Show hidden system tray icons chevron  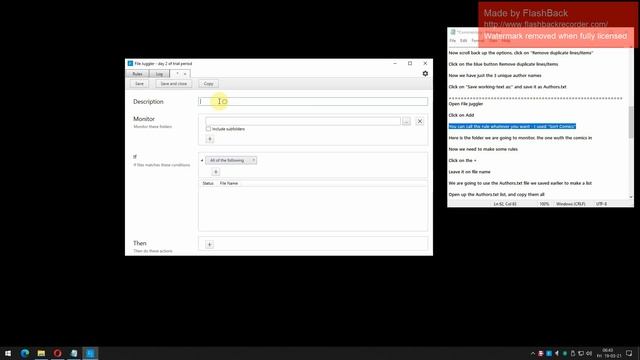pyautogui.click(x=533, y=353)
